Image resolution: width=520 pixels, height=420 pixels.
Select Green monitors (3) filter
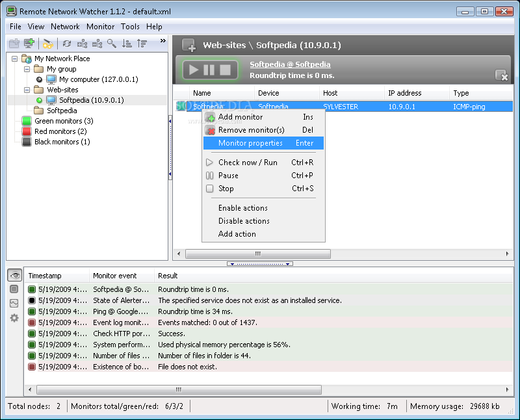[64, 121]
